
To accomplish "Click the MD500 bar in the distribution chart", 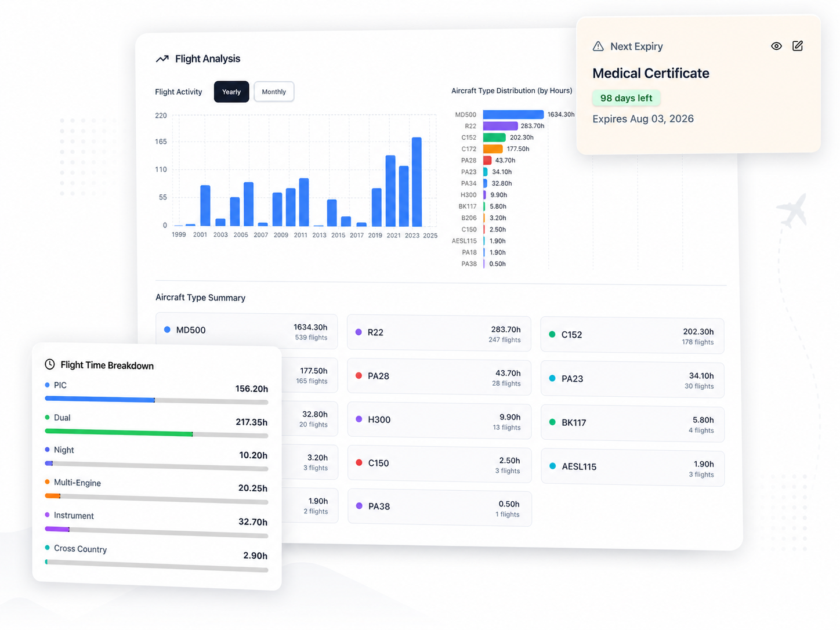I will 512,114.
